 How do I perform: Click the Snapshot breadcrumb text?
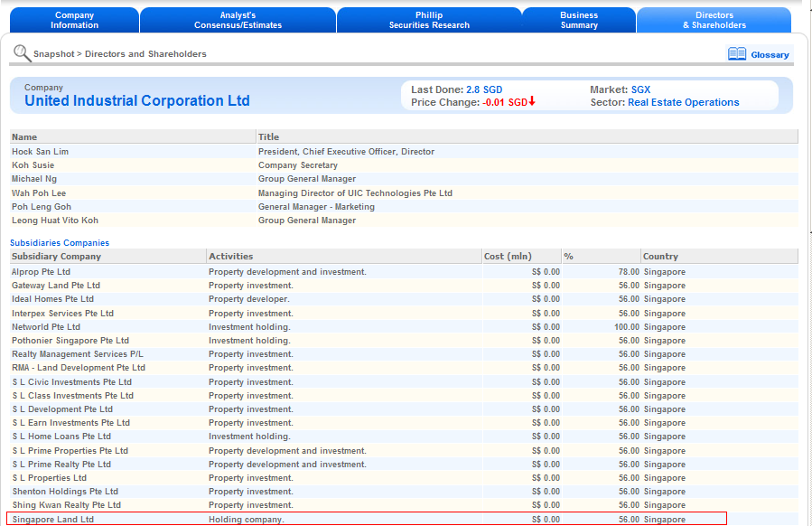tap(54, 54)
